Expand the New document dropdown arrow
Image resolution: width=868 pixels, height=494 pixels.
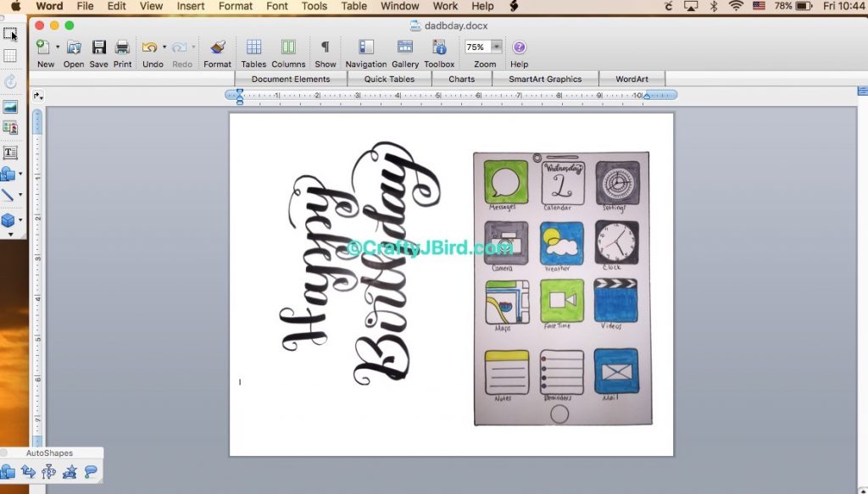point(58,47)
